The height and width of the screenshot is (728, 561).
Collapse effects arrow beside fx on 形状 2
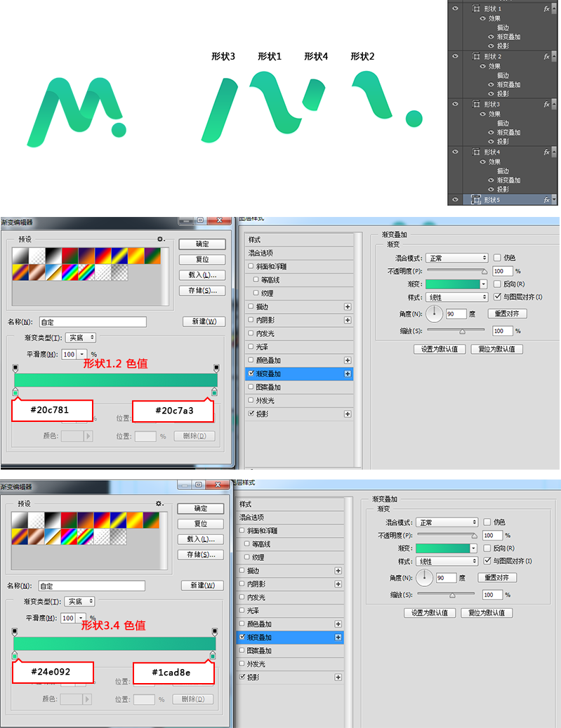(x=553, y=56)
